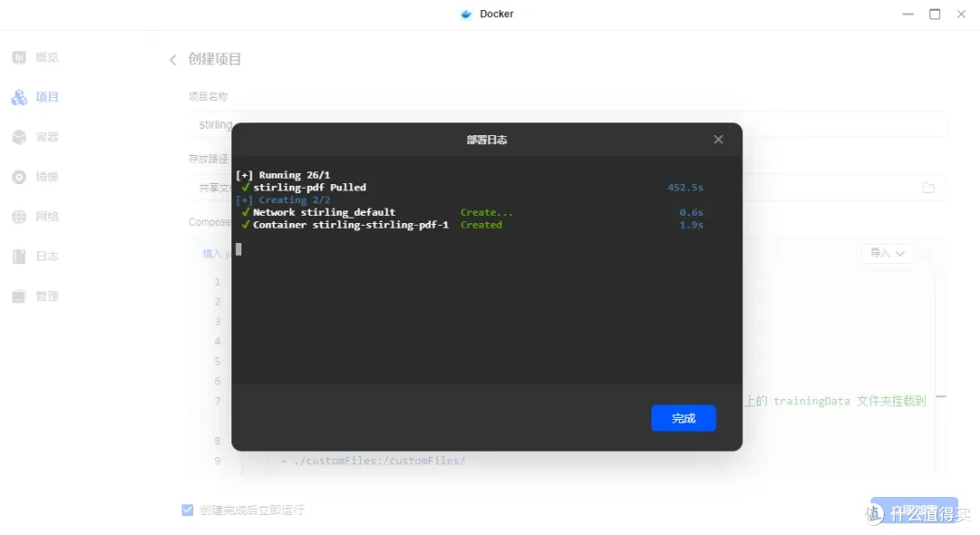Select the 镜像 menu label
The height and width of the screenshot is (535, 980).
pyautogui.click(x=47, y=177)
